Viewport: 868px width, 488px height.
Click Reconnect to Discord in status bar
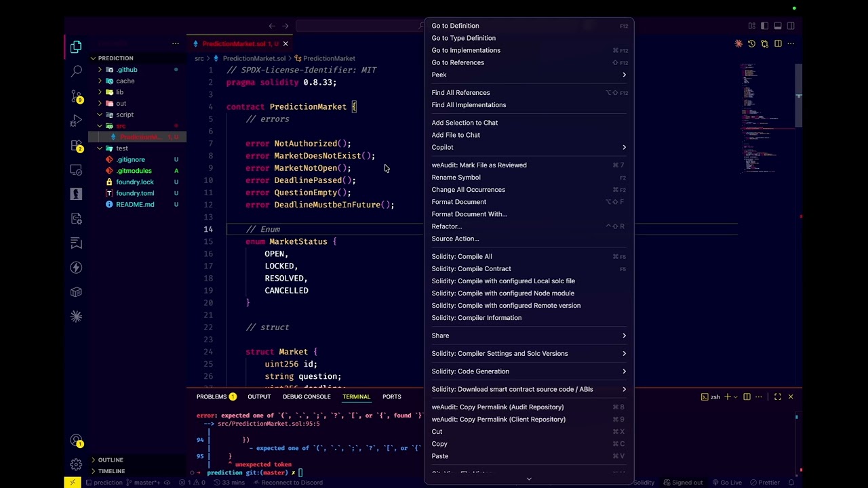point(288,483)
